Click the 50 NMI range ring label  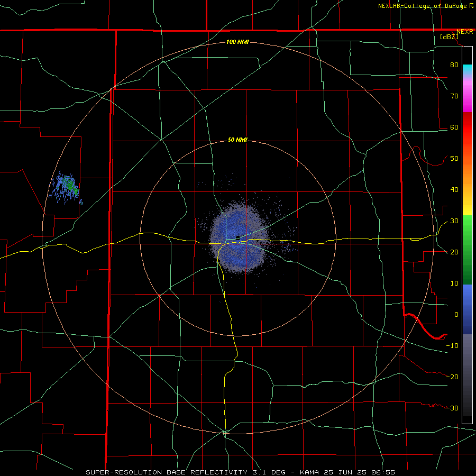(237, 140)
